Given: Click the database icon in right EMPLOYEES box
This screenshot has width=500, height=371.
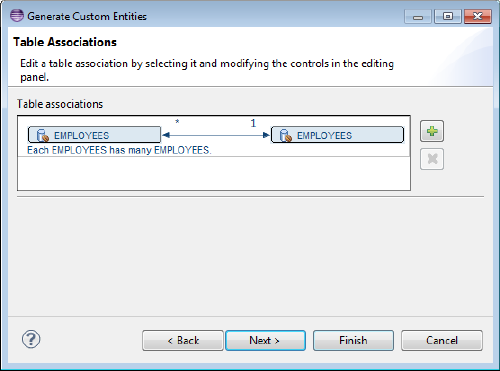Looking at the screenshot, I should coord(286,135).
